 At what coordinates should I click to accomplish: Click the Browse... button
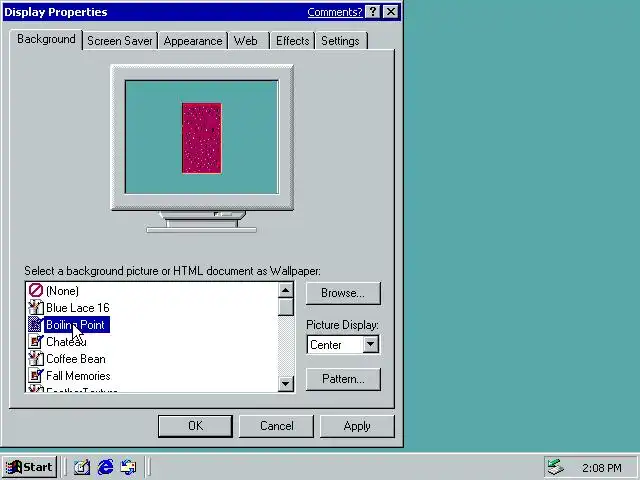[343, 293]
